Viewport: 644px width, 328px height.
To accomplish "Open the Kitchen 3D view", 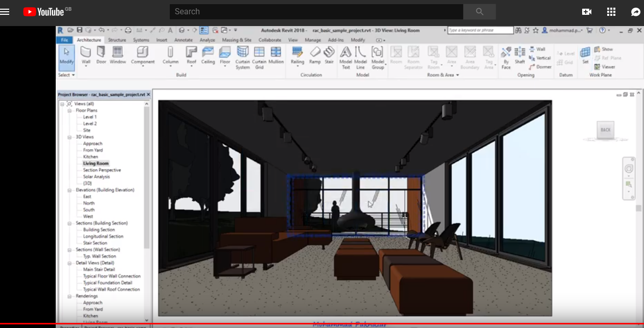I will point(90,157).
